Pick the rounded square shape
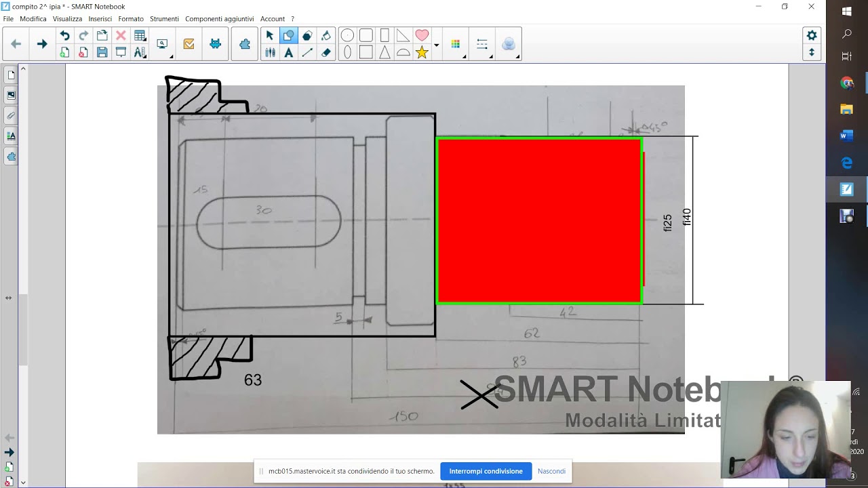This screenshot has width=868, height=488. tap(366, 35)
